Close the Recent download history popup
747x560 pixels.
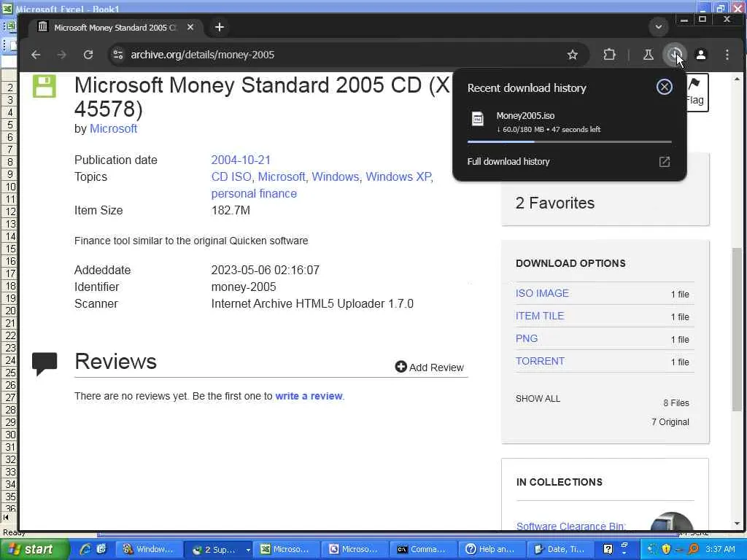pyautogui.click(x=664, y=87)
